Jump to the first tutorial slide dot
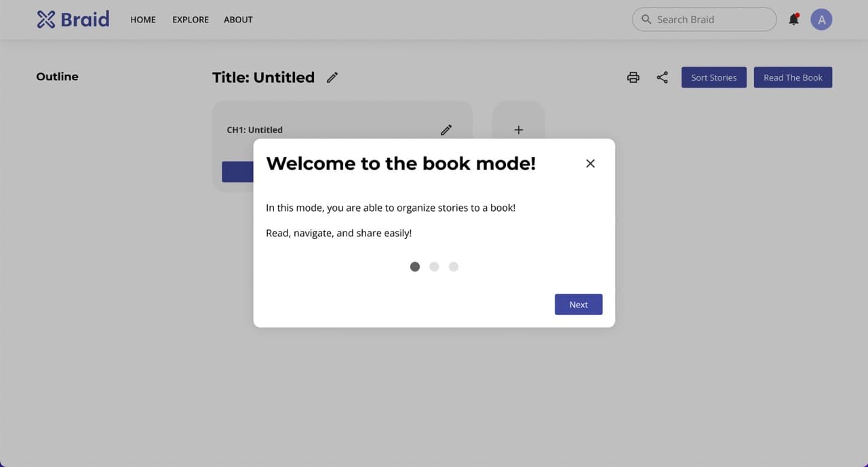868x467 pixels. [x=415, y=267]
